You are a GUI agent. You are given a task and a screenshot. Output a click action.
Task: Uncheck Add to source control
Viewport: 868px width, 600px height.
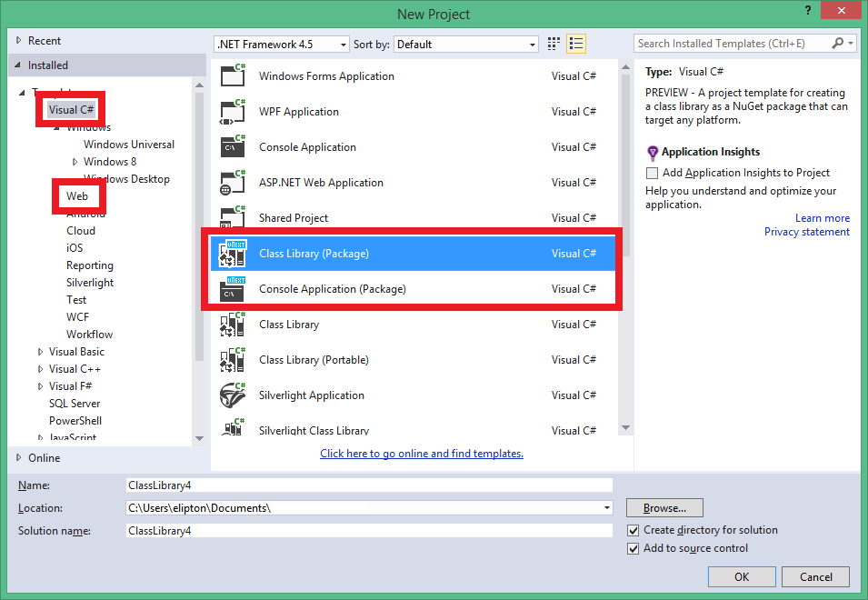(x=633, y=548)
